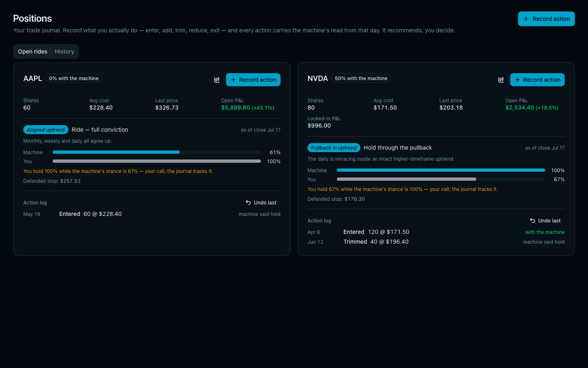
Task: Click the top-right Record action button
Action: point(546,19)
